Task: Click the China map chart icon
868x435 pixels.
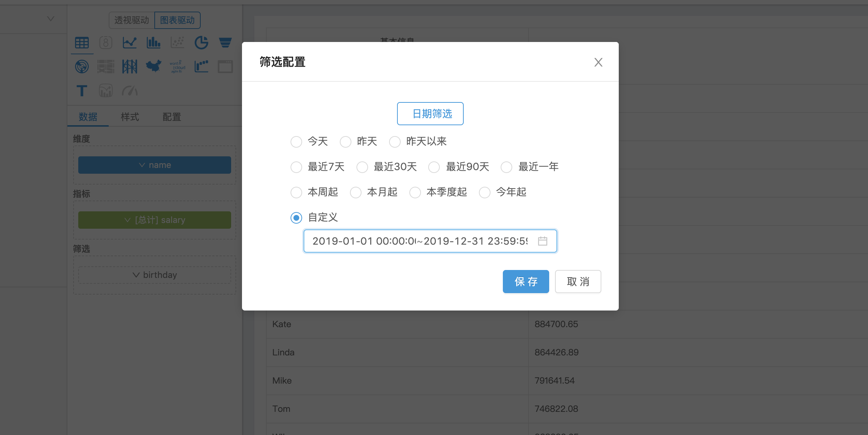Action: (x=153, y=67)
